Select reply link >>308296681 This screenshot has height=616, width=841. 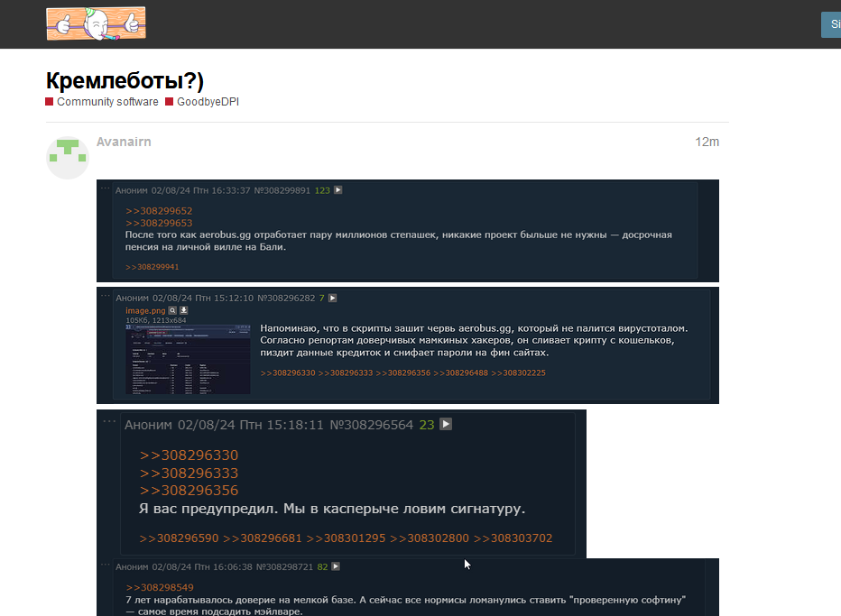[x=263, y=538]
